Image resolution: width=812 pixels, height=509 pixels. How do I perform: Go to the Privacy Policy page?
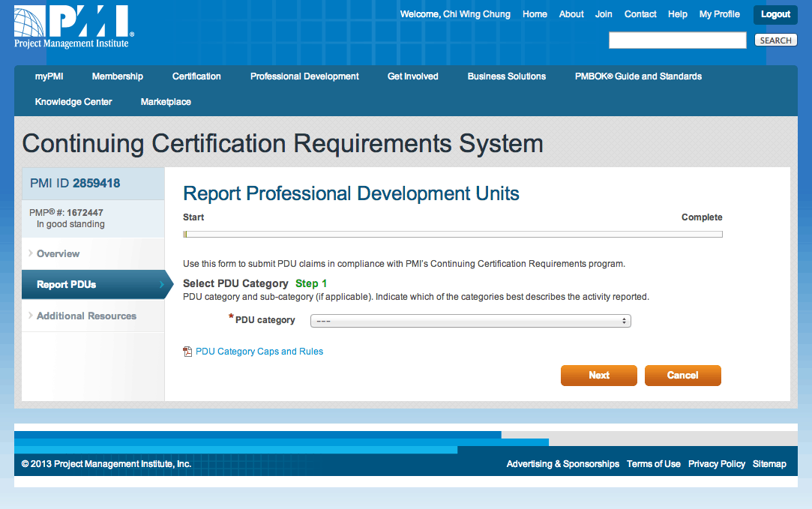(x=716, y=463)
